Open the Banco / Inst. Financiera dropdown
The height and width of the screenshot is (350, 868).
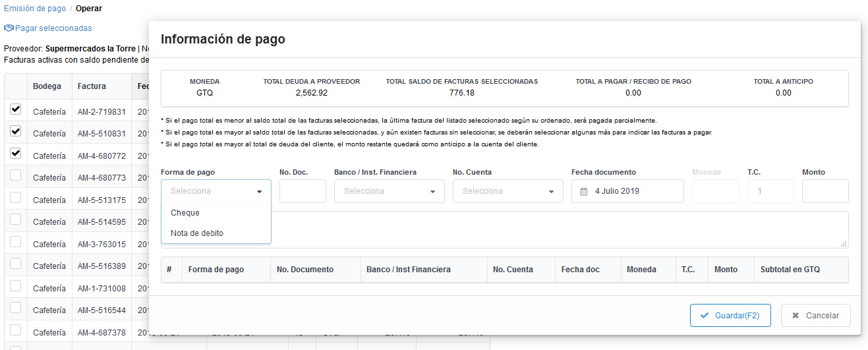tap(389, 191)
